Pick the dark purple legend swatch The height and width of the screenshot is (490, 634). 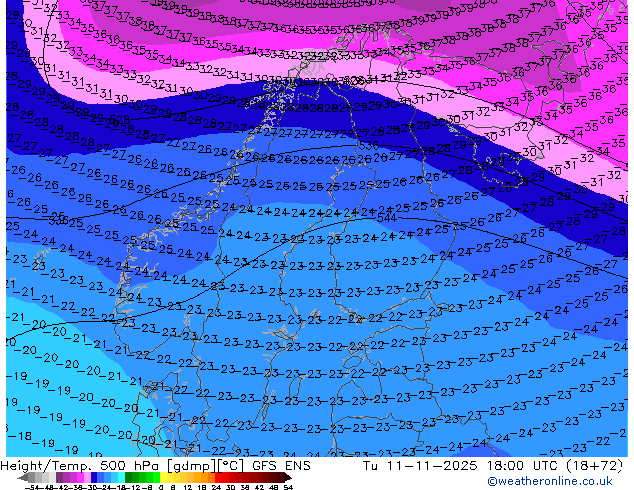pyautogui.click(x=59, y=477)
